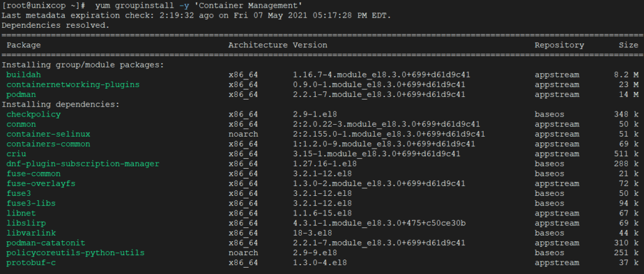Click the buildah package name

click(24, 75)
